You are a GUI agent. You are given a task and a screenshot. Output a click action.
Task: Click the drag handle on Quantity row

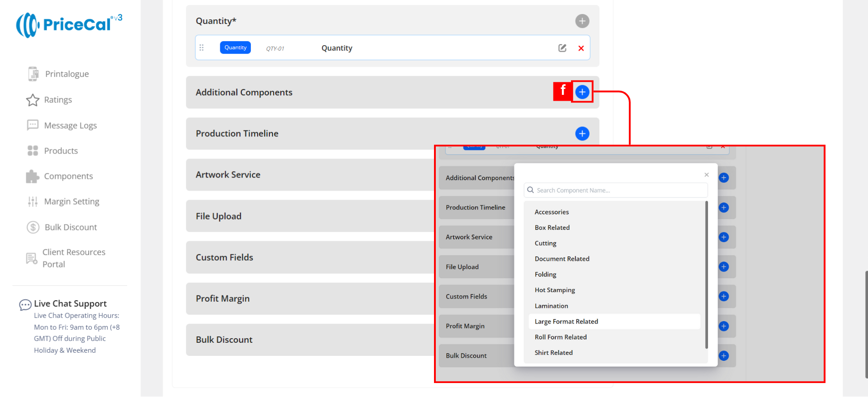click(202, 48)
